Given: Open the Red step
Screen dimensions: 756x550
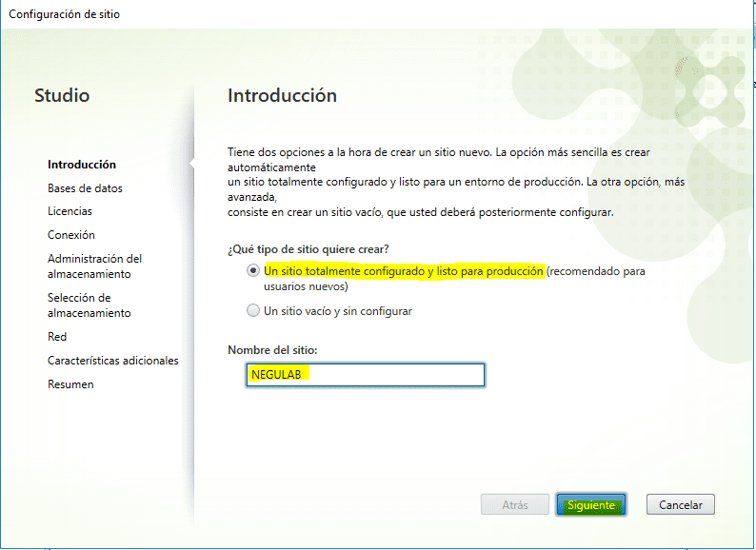Looking at the screenshot, I should (57, 337).
